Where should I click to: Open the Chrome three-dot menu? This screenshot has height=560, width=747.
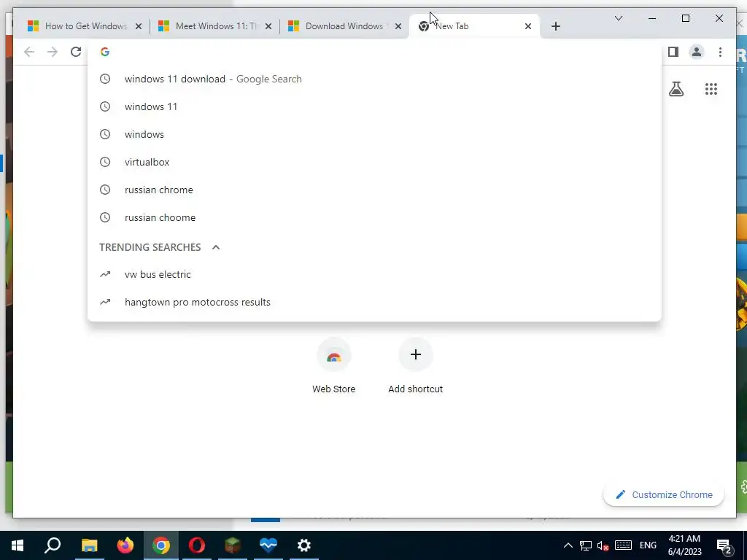click(x=720, y=52)
